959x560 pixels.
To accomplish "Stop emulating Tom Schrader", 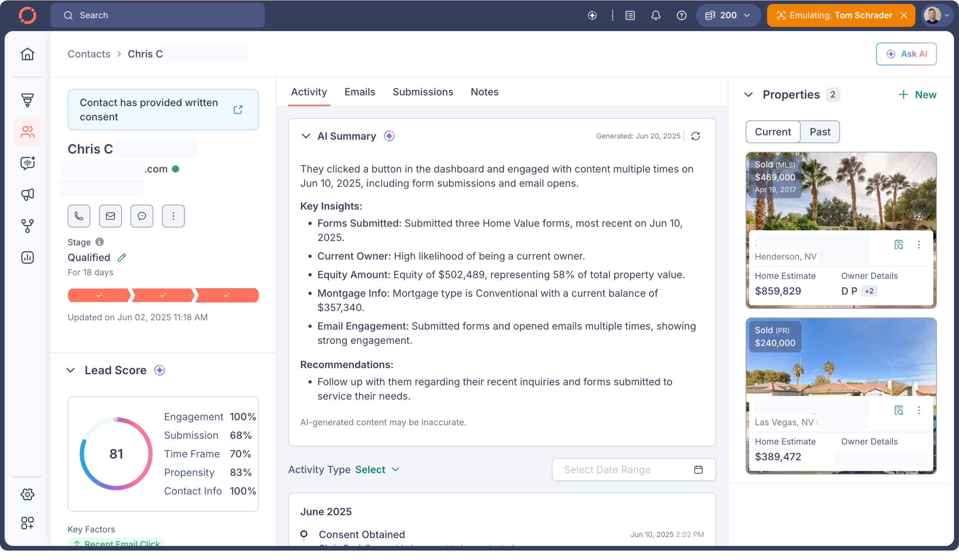I will (904, 15).
